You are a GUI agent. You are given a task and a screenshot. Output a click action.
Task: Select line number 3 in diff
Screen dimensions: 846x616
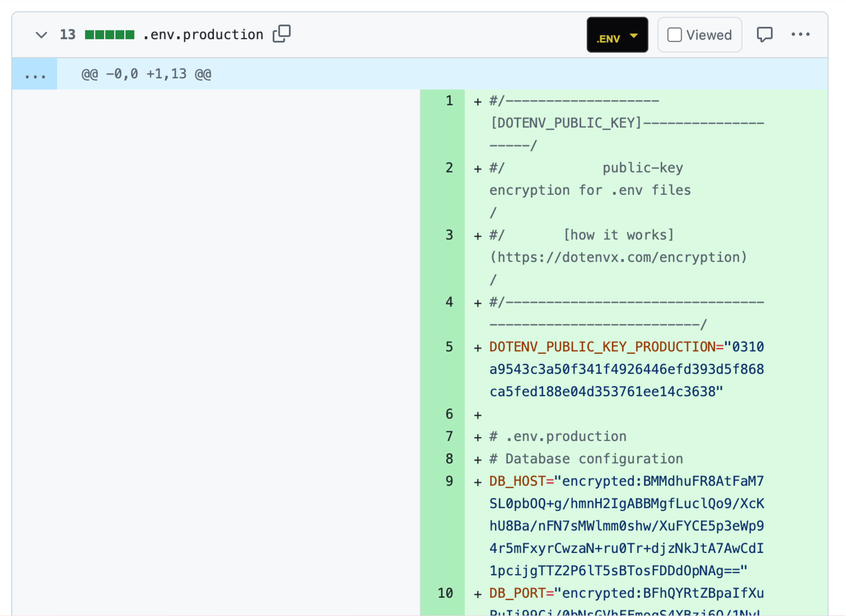pyautogui.click(x=449, y=235)
